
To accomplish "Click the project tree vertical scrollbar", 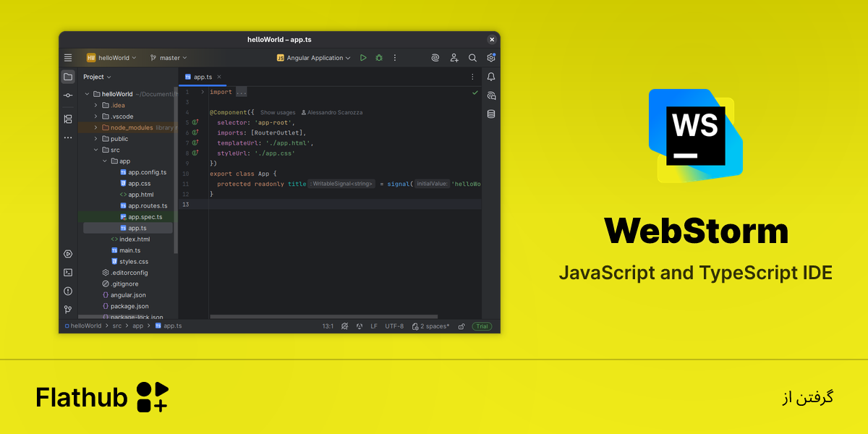I will pos(176,170).
